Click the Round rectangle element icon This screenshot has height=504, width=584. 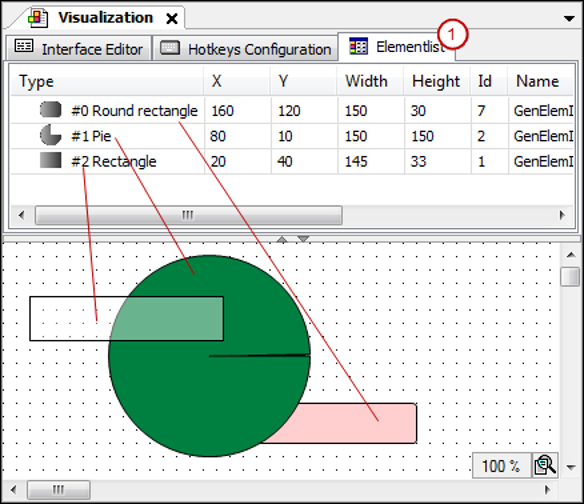pyautogui.click(x=51, y=110)
